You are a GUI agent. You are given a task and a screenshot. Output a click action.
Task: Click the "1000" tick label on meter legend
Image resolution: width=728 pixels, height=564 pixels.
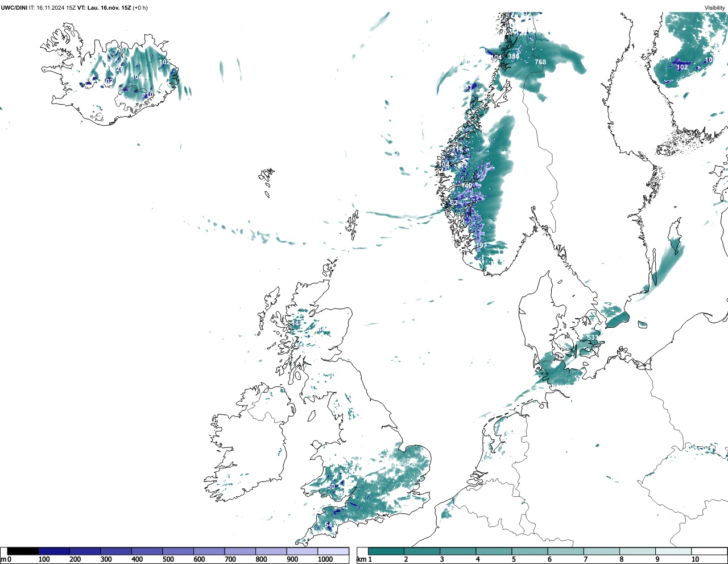[x=325, y=559]
